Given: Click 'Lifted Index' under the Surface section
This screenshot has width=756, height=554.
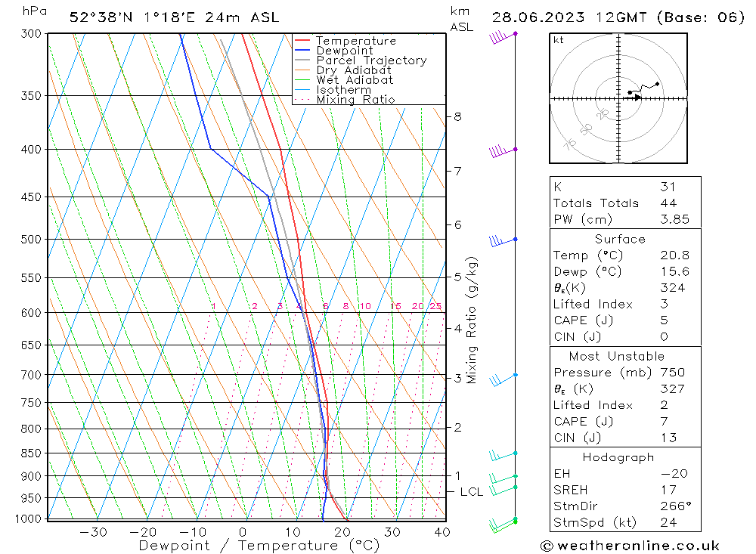Looking at the screenshot, I should pos(593,305).
